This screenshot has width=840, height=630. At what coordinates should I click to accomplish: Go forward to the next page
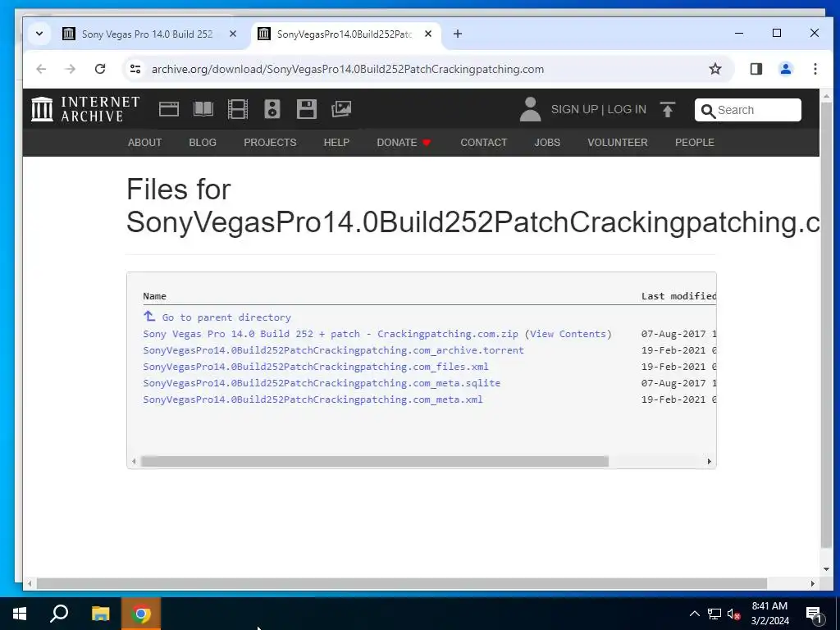tap(71, 69)
